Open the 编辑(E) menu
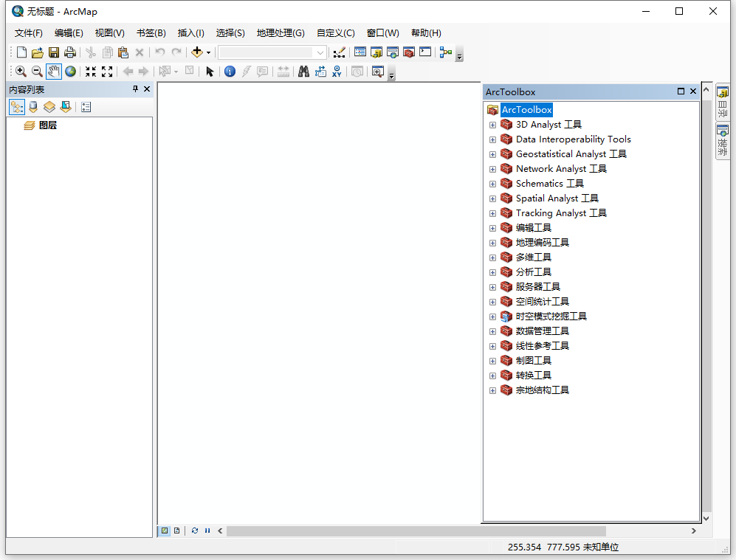The image size is (736, 560). 69,32
